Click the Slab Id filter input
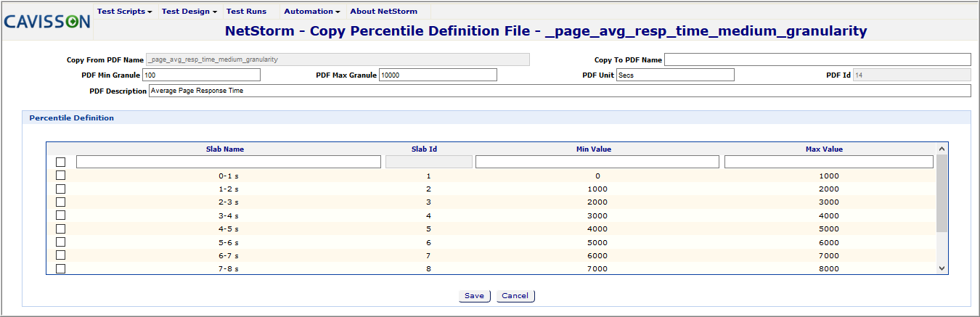 429,162
